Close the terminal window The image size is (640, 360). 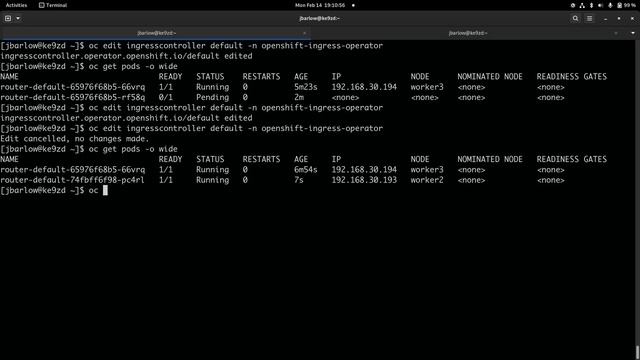coord(632,19)
